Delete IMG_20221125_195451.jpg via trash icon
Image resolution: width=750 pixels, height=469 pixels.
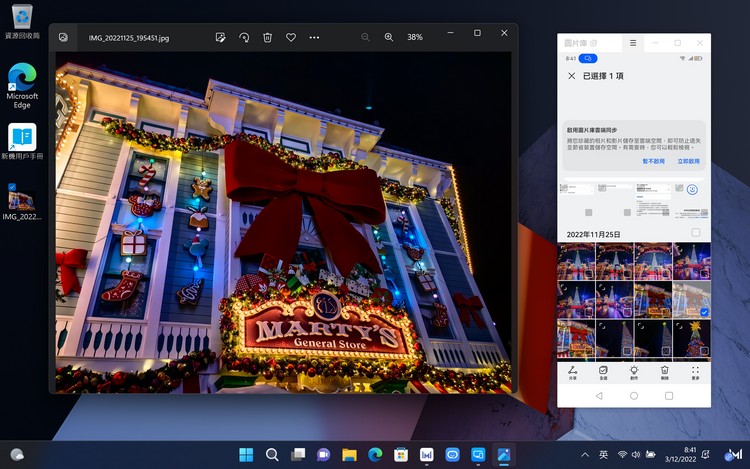click(x=267, y=37)
